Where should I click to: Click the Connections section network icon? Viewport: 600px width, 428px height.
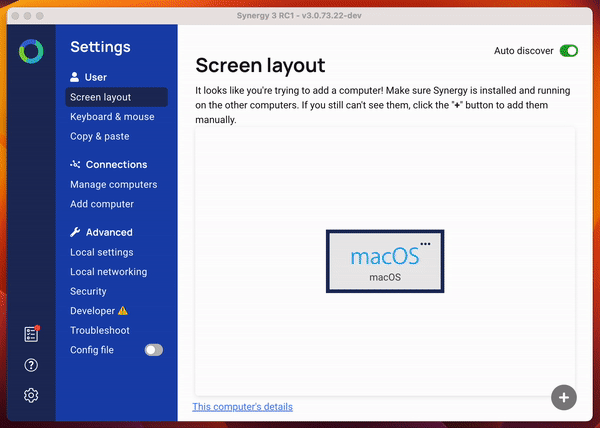coord(75,164)
